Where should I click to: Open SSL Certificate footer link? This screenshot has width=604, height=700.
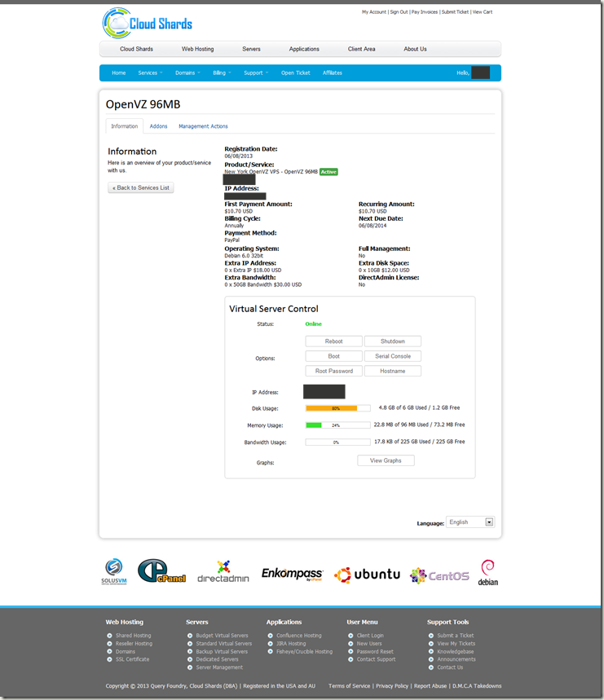[x=133, y=659]
